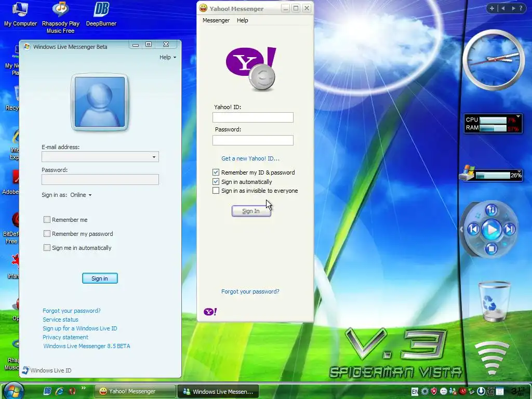Click the up-down arrows media gadget button
532x399 pixels.
point(491,210)
